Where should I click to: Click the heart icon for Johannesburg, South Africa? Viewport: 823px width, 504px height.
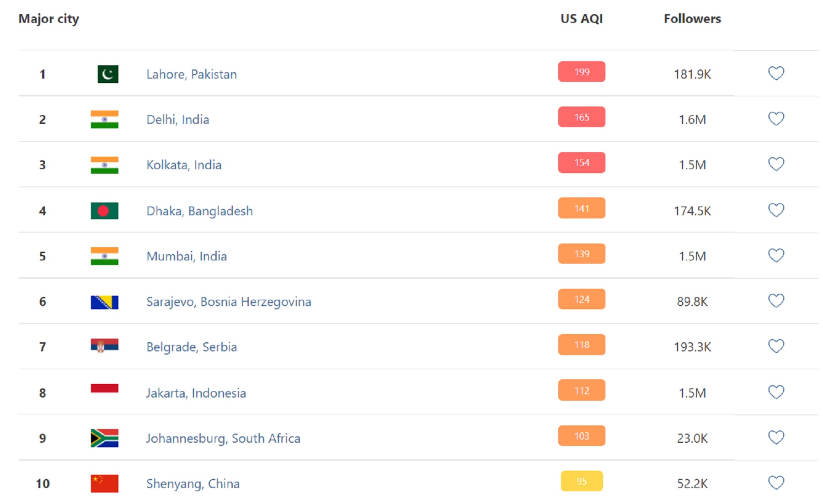[x=776, y=437]
